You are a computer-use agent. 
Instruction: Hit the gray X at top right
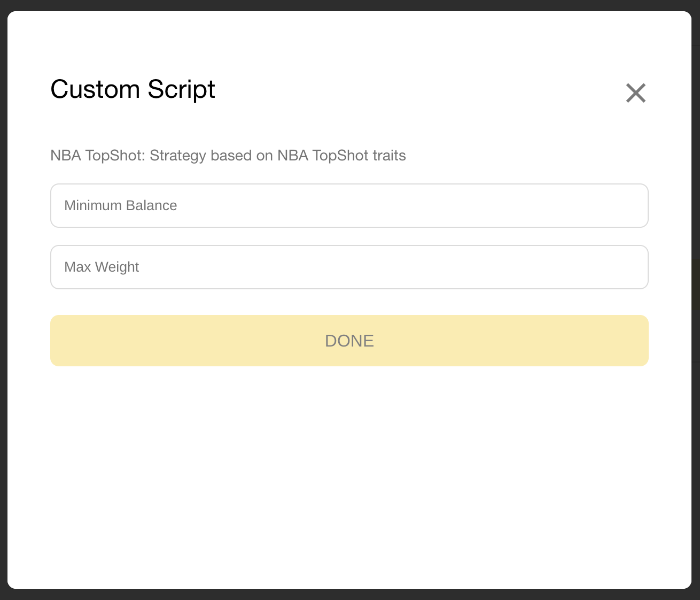click(636, 93)
